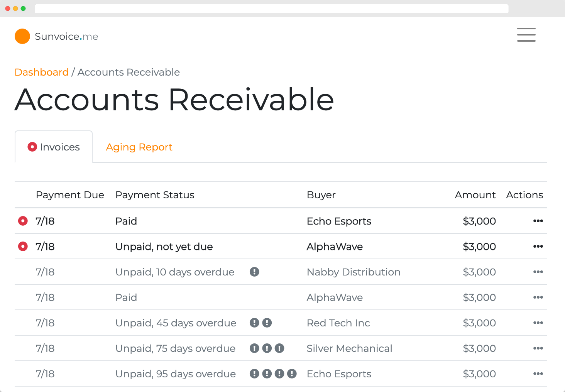Click the Payment Due column header
This screenshot has width=565, height=392.
(70, 195)
